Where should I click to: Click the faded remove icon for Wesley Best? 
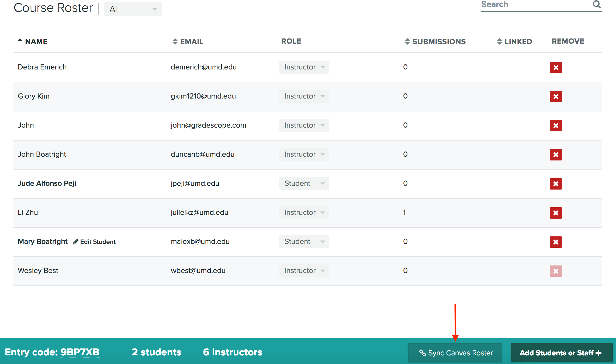click(556, 271)
